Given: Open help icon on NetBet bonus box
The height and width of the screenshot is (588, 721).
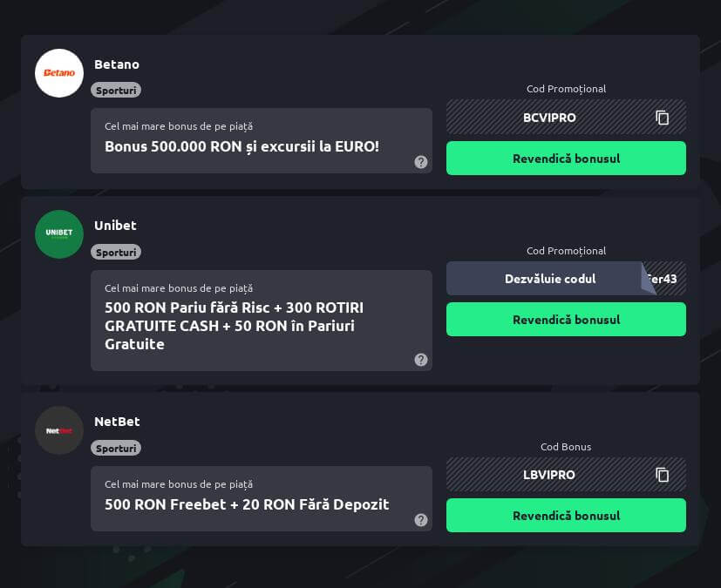Looking at the screenshot, I should (x=421, y=520).
